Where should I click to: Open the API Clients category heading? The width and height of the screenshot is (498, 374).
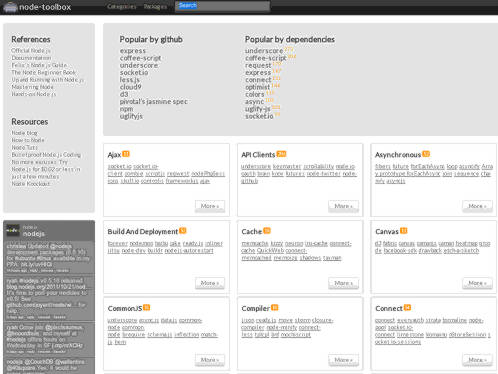click(x=258, y=155)
